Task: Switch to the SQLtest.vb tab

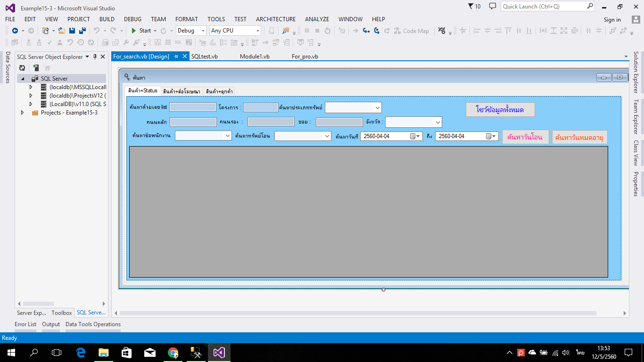Action: (205, 57)
